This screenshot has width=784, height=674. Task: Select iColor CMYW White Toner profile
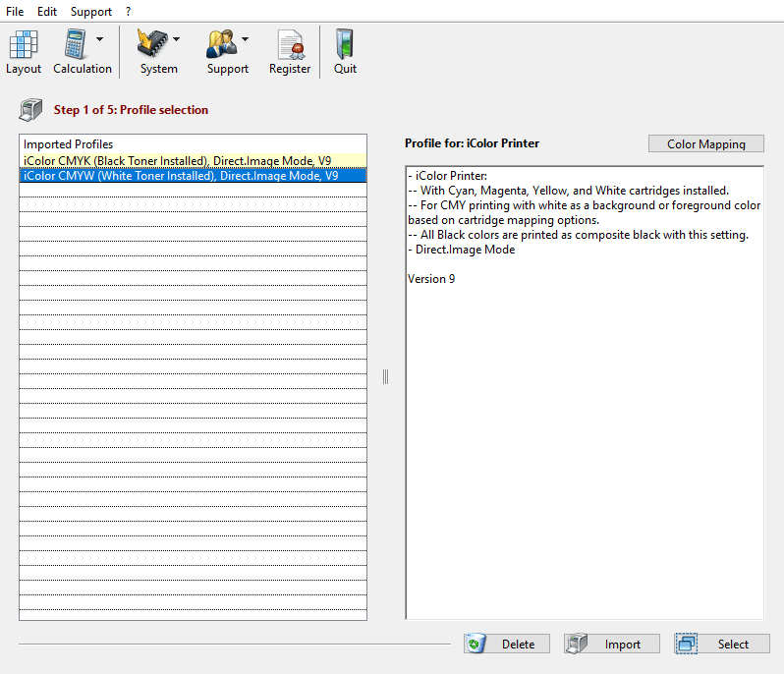tap(193, 176)
